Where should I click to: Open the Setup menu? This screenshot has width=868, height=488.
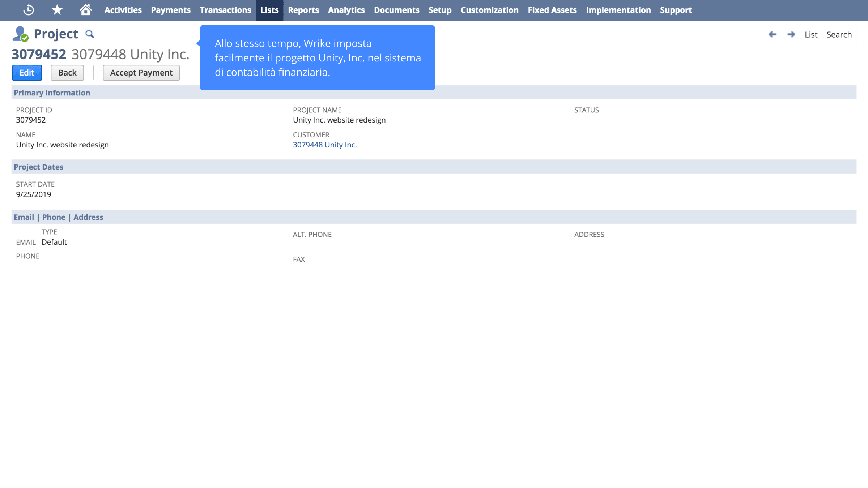tap(440, 10)
